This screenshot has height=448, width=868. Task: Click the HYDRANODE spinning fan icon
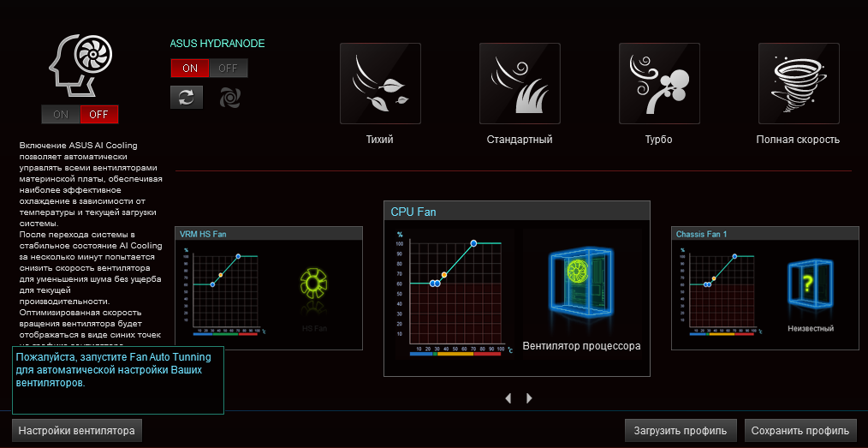229,97
